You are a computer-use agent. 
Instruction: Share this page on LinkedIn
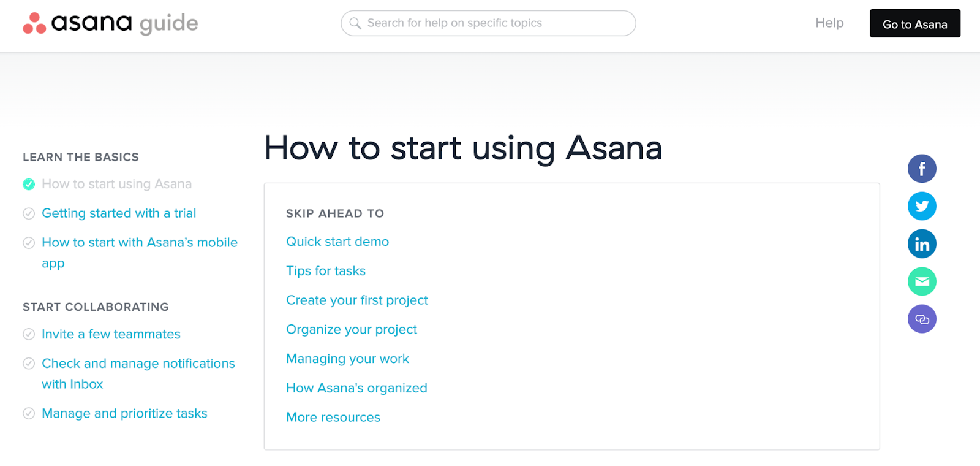tap(922, 243)
